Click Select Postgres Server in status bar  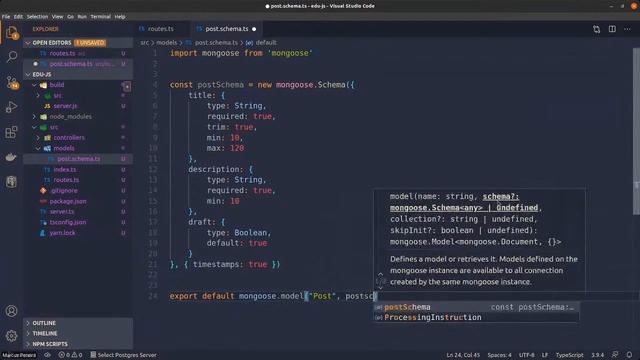[123, 355]
